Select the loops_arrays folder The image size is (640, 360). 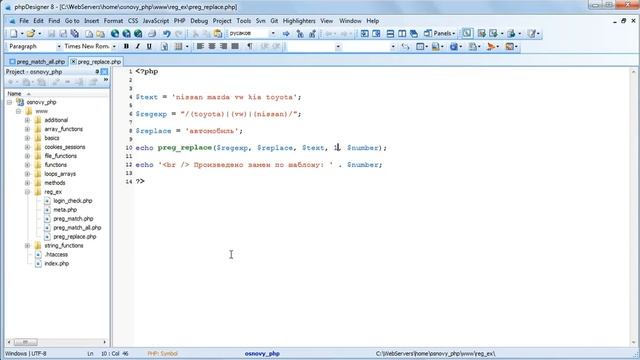coord(60,174)
